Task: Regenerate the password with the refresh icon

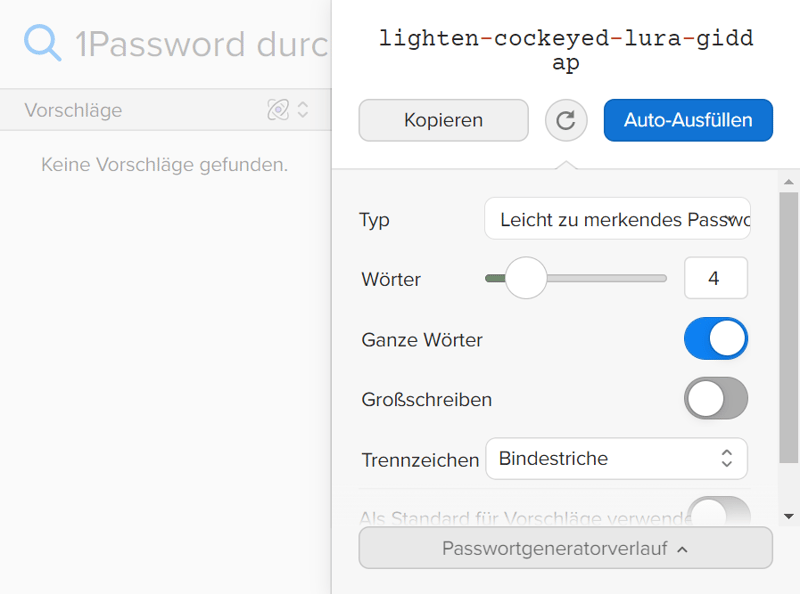Action: point(566,121)
